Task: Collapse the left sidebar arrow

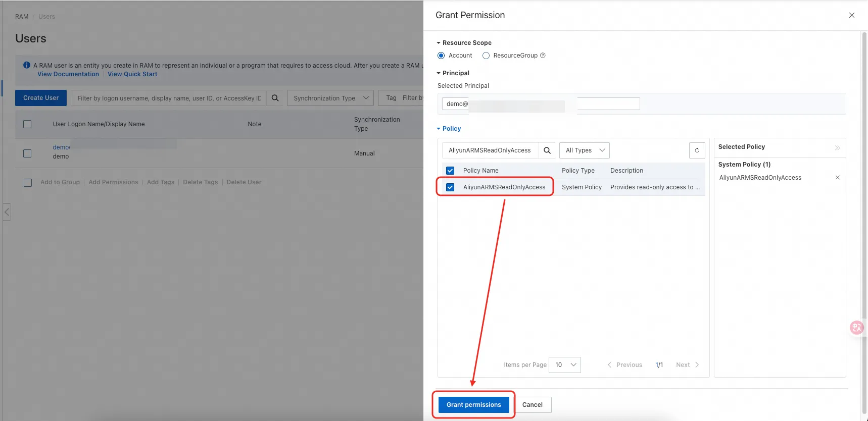Action: coord(7,212)
